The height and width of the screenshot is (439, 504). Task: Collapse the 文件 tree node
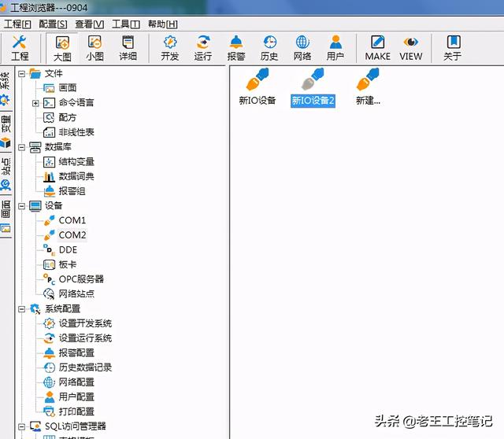(x=21, y=74)
